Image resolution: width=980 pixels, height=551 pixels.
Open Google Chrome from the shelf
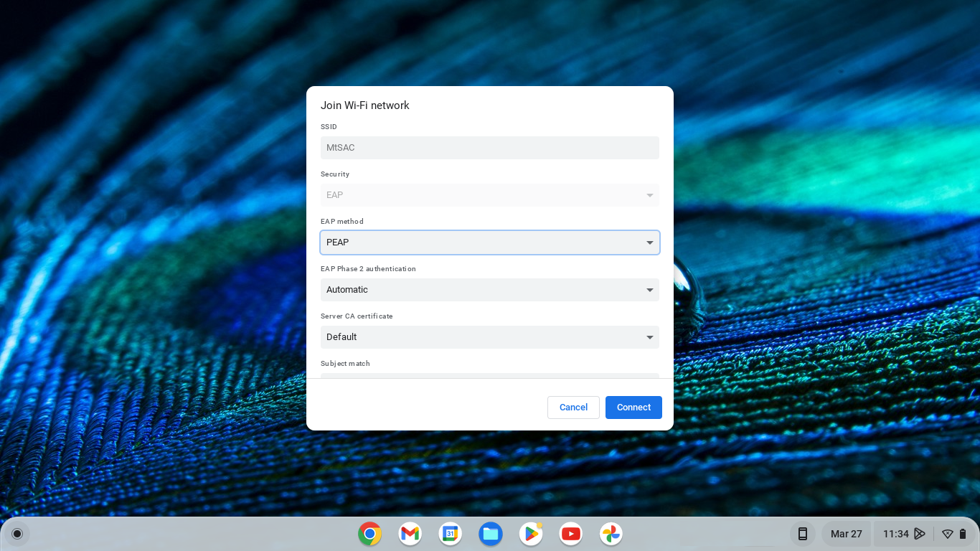[x=369, y=534]
